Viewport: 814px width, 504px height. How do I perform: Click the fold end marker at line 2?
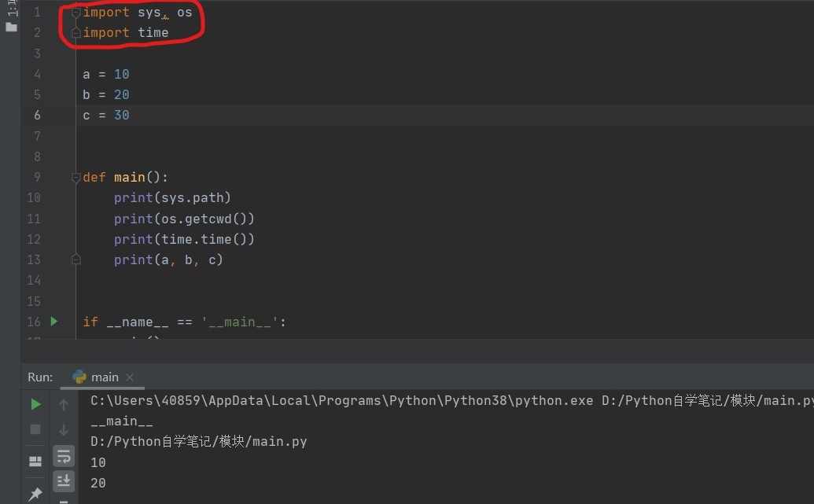coord(76,33)
